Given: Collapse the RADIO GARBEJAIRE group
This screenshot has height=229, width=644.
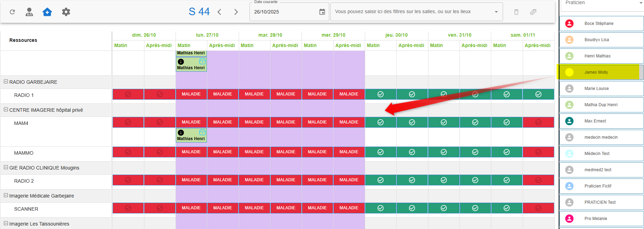Looking at the screenshot, I should [6, 82].
